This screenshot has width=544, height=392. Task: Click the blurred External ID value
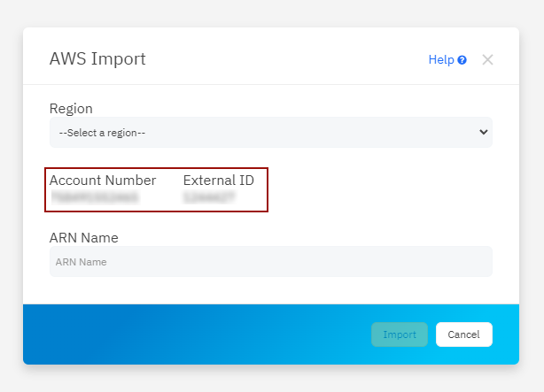209,197
